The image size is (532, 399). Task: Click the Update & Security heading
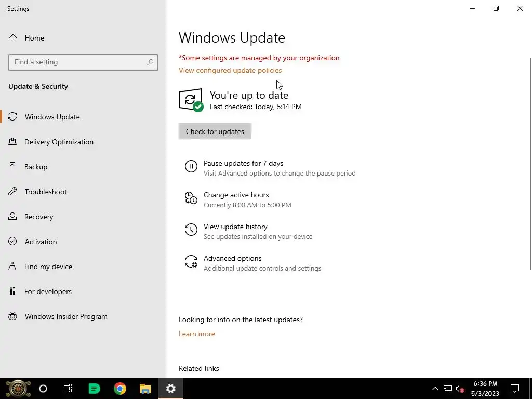[38, 86]
